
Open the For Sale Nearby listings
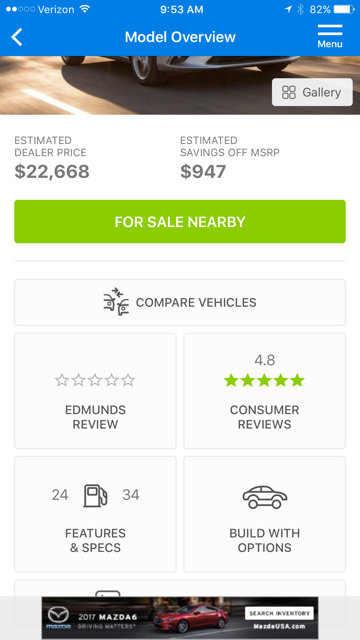(180, 222)
